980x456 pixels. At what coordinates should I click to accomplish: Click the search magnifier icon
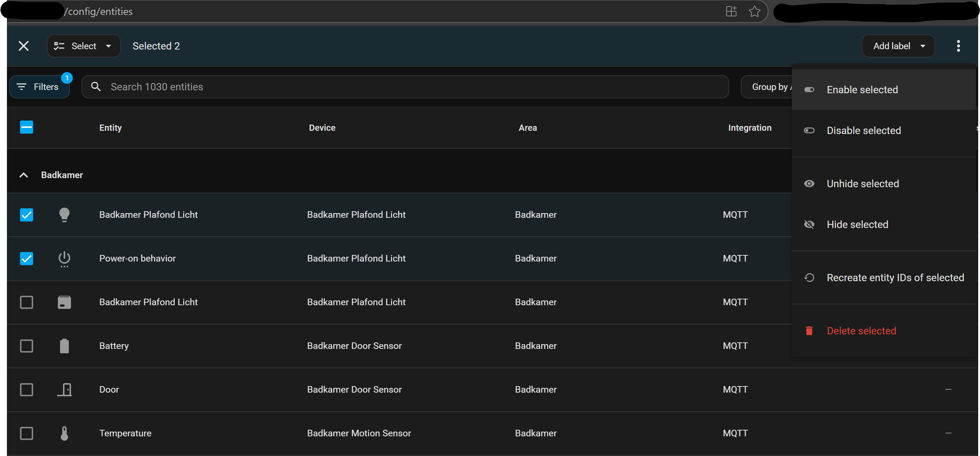[x=96, y=87]
